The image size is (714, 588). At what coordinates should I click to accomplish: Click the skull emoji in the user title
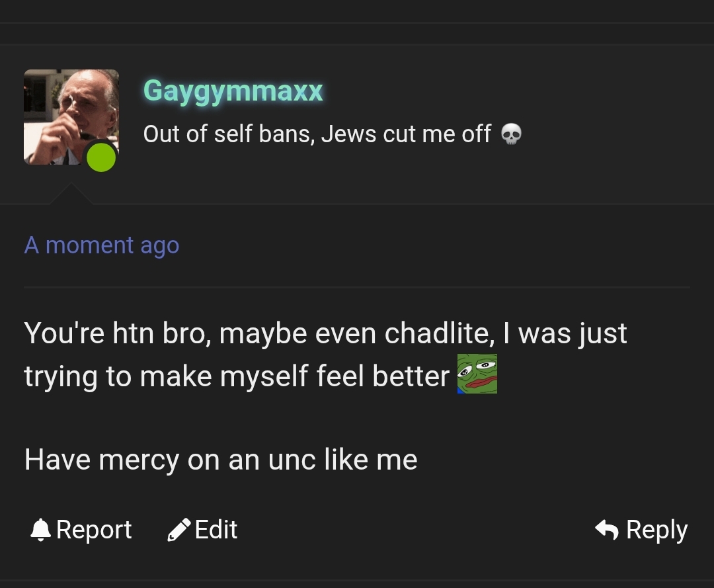click(511, 134)
